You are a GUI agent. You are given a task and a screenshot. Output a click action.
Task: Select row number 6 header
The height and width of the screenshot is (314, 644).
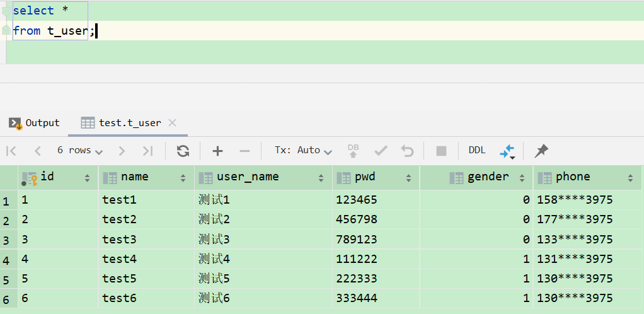point(9,298)
